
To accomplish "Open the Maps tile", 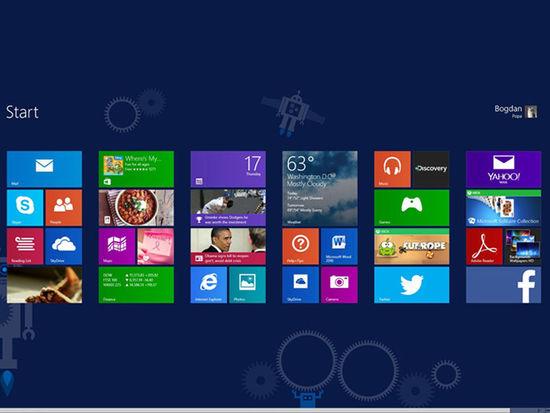I will tap(117, 246).
